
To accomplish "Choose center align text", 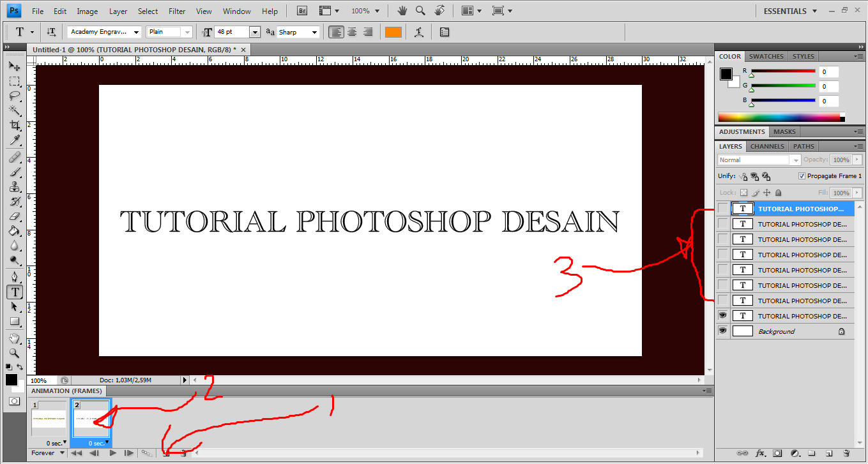I will click(351, 32).
